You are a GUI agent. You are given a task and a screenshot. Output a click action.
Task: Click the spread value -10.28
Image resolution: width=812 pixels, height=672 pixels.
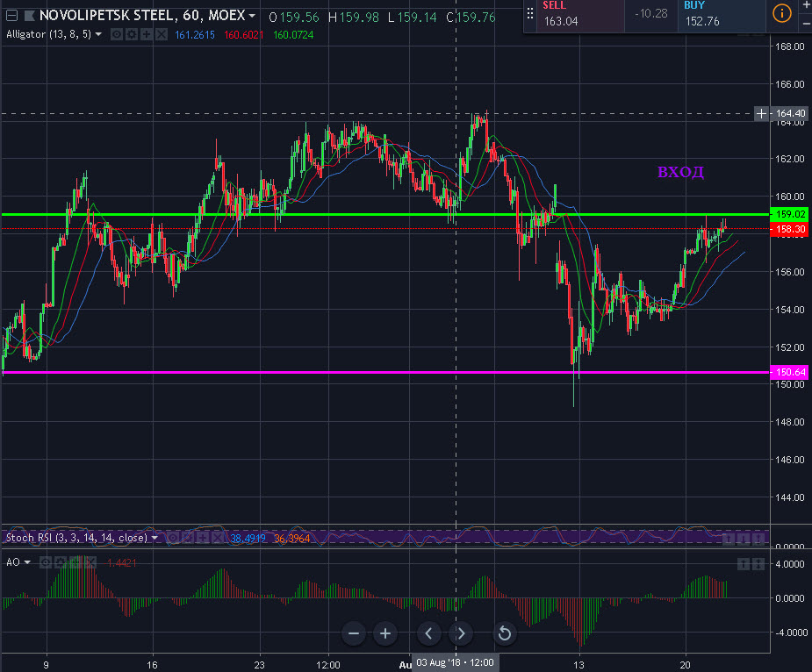tap(651, 14)
